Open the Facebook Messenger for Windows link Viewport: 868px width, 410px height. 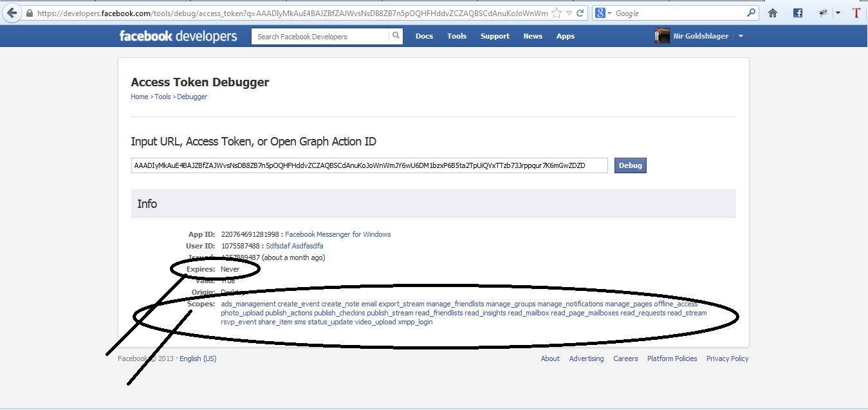tap(338, 234)
